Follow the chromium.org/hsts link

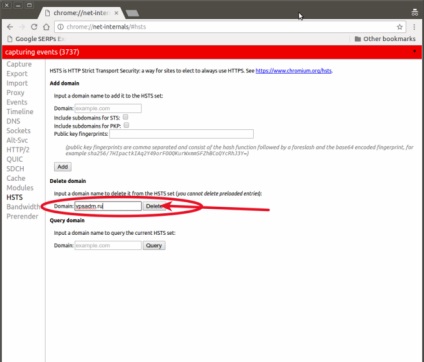[294, 71]
